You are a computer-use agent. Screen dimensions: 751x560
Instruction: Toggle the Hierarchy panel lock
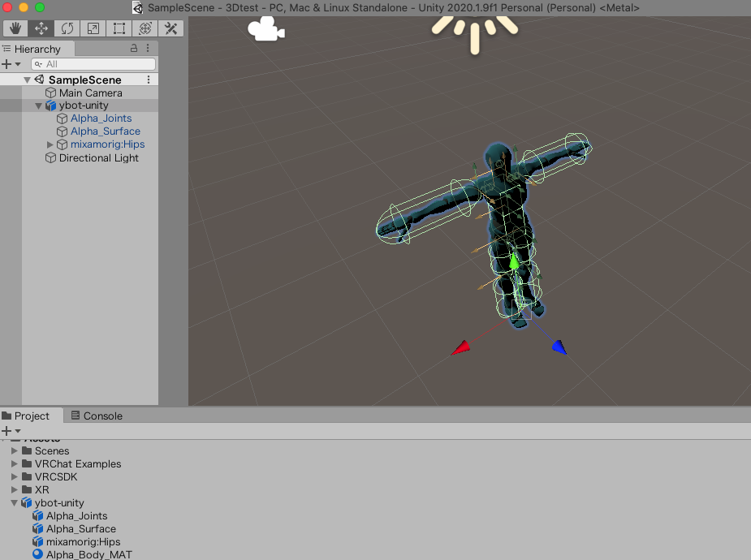(x=134, y=49)
